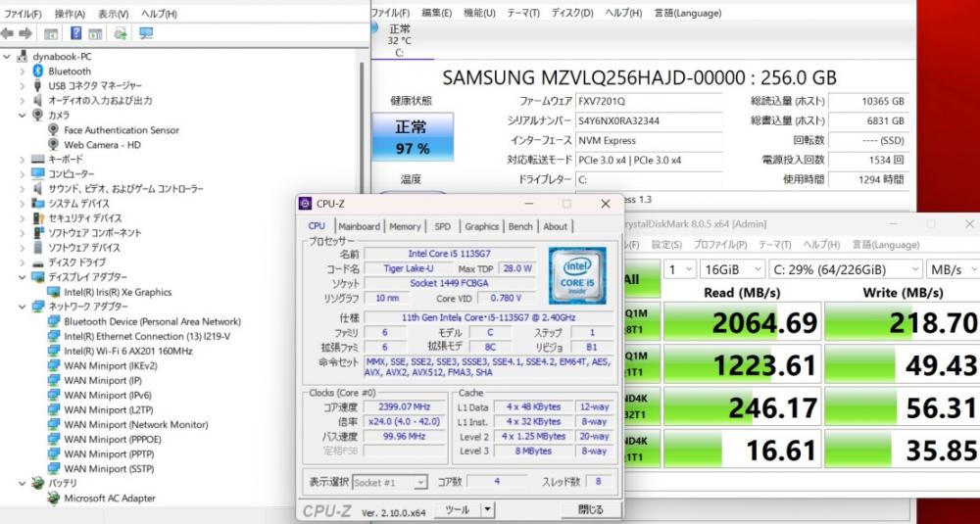The height and width of the screenshot is (524, 980).
Task: Open 表示(V) menu in Device Manager
Action: (113, 14)
